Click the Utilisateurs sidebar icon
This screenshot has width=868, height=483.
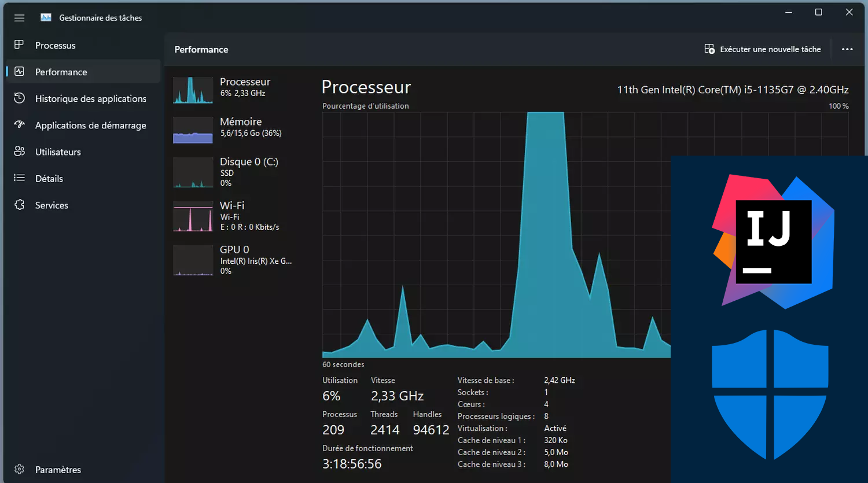pos(19,151)
